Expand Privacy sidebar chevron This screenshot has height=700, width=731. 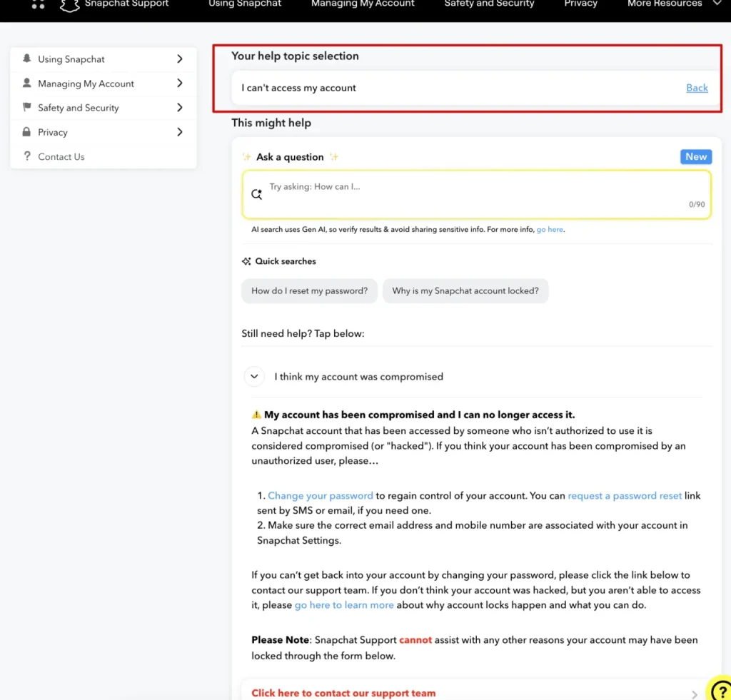coord(179,132)
